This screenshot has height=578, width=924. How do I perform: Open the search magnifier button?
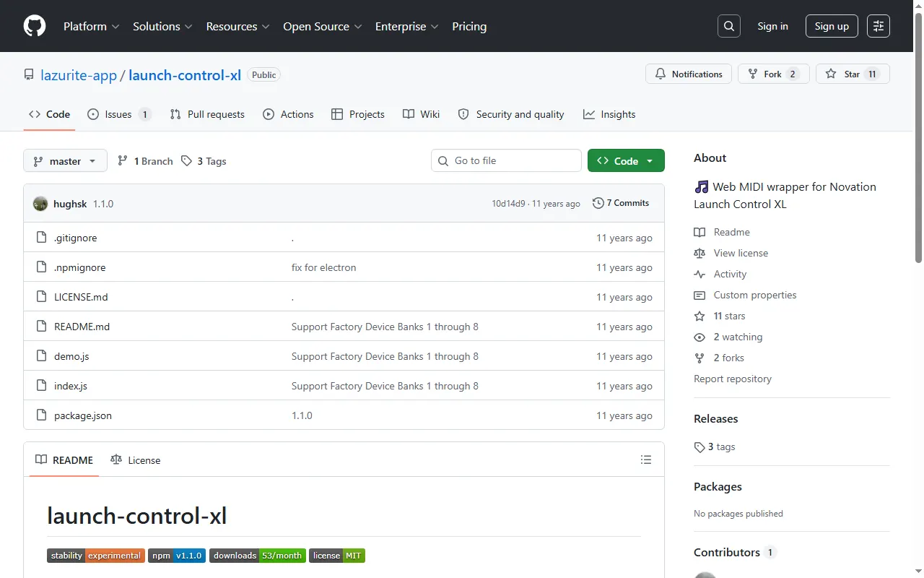[x=729, y=26]
